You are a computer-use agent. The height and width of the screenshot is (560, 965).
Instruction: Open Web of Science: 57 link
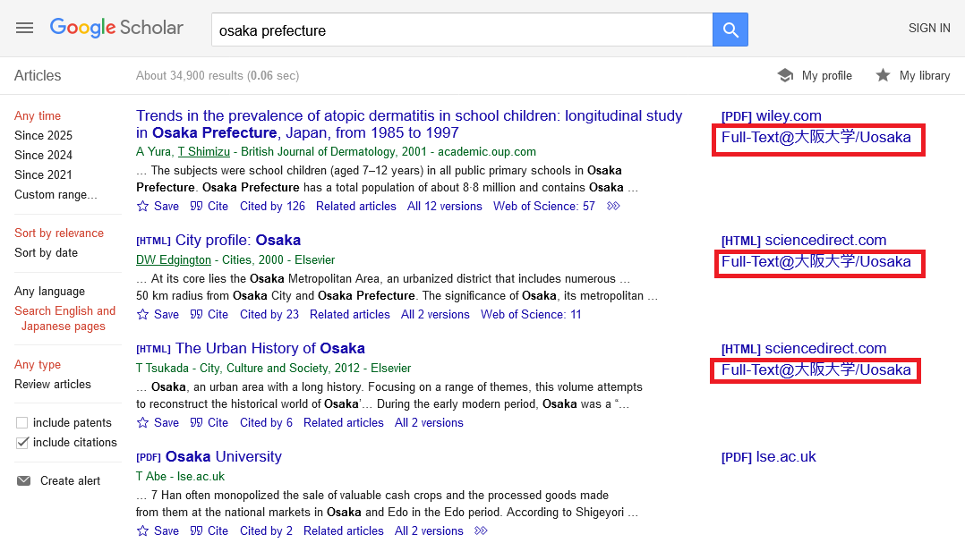pos(544,206)
